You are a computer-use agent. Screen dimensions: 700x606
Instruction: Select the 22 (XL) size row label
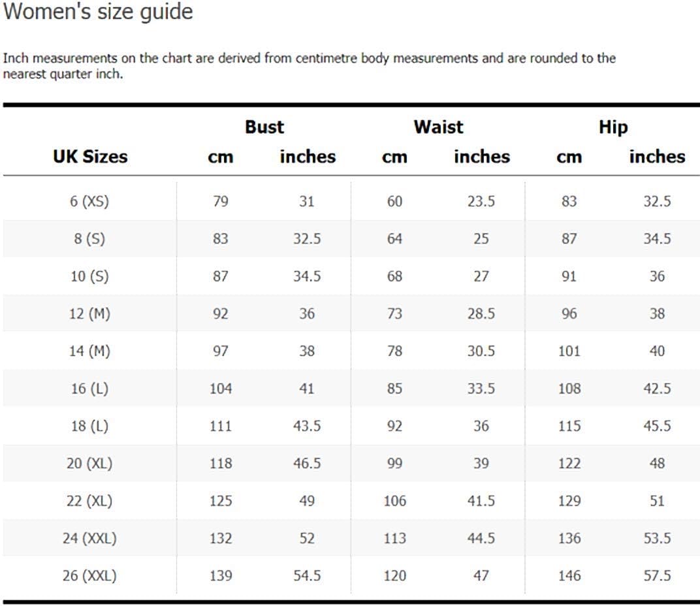pos(89,502)
